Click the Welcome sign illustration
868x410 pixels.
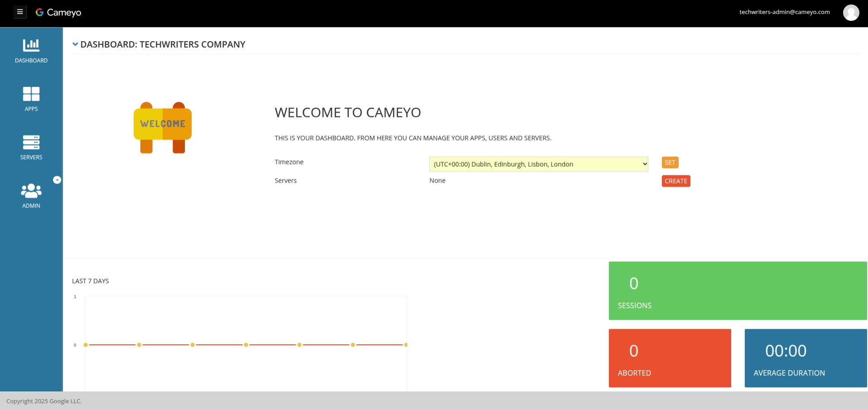point(163,128)
